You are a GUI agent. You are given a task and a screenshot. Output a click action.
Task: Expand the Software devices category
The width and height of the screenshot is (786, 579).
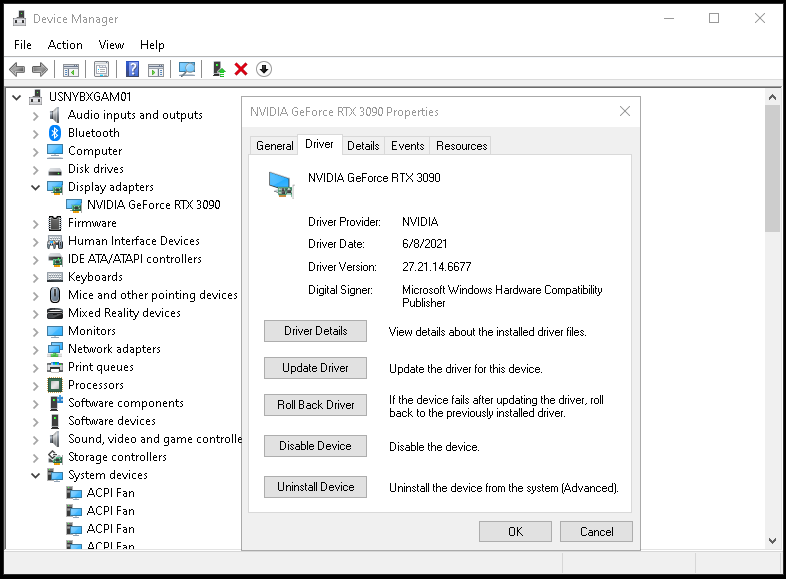36,422
